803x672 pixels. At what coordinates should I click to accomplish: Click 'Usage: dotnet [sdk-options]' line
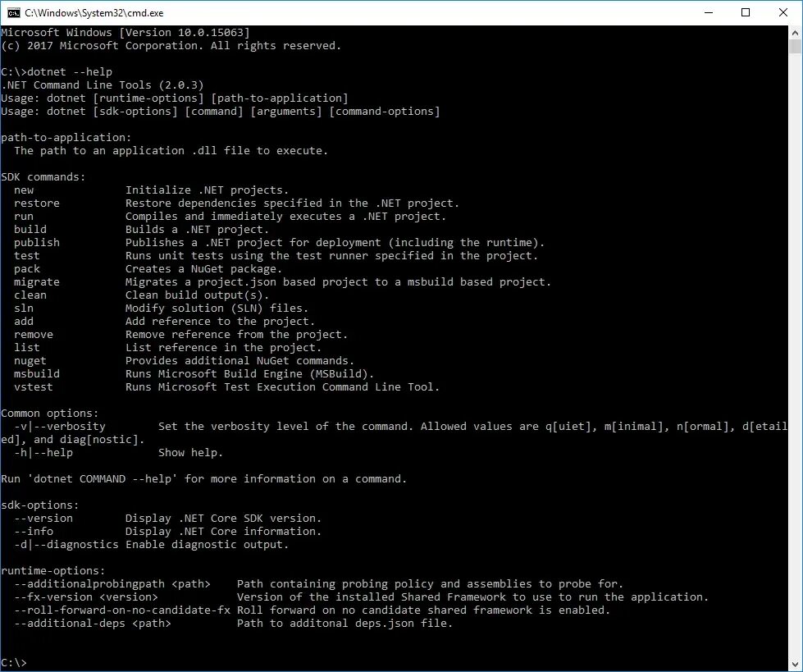220,112
